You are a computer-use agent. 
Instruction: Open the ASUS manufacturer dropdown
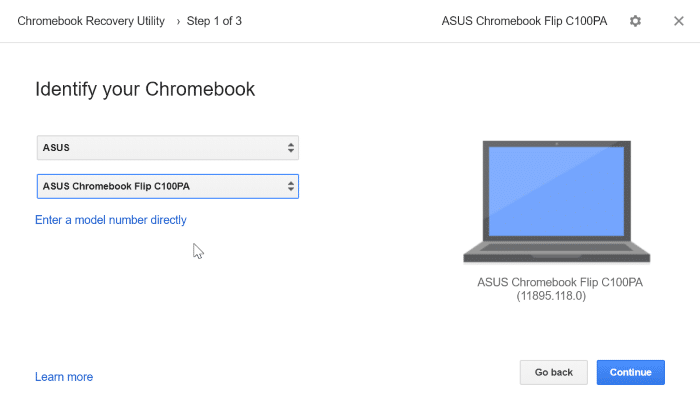pyautogui.click(x=168, y=148)
